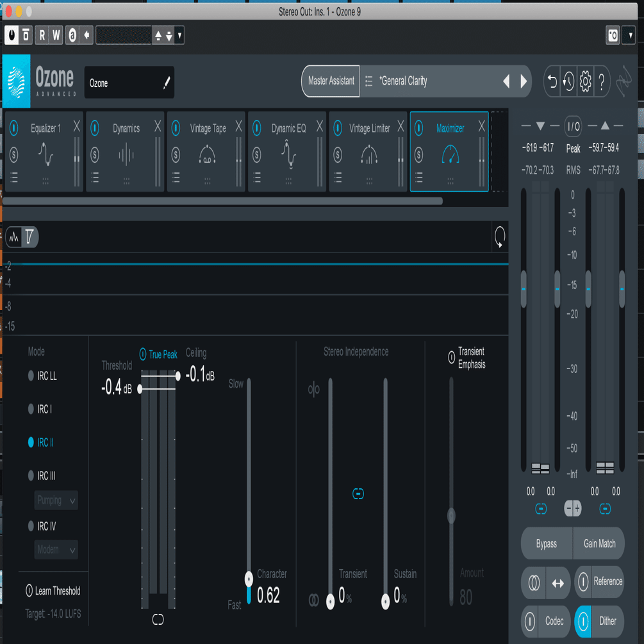The width and height of the screenshot is (644, 644).
Task: Solo the Vintage Tape module
Action: [175, 154]
